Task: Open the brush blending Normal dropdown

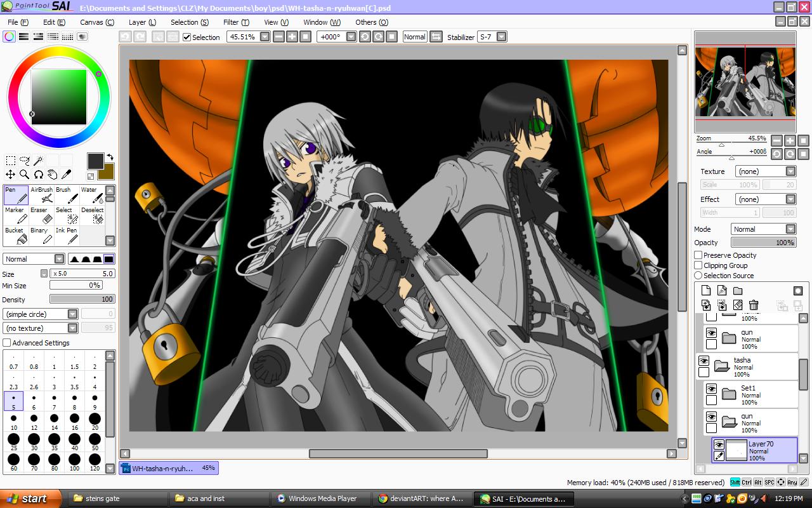Action: pyautogui.click(x=59, y=259)
